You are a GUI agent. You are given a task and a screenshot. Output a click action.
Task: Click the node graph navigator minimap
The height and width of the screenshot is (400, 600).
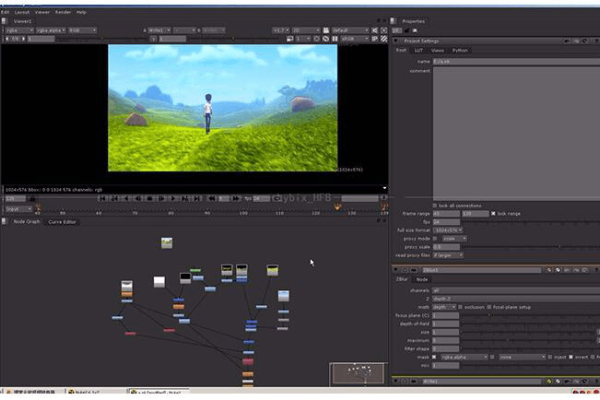coord(357,374)
